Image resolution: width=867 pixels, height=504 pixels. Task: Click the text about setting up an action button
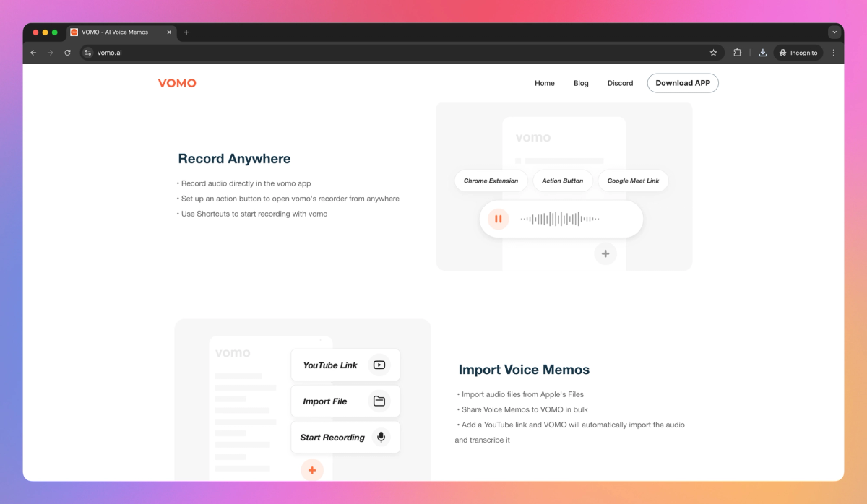(290, 199)
